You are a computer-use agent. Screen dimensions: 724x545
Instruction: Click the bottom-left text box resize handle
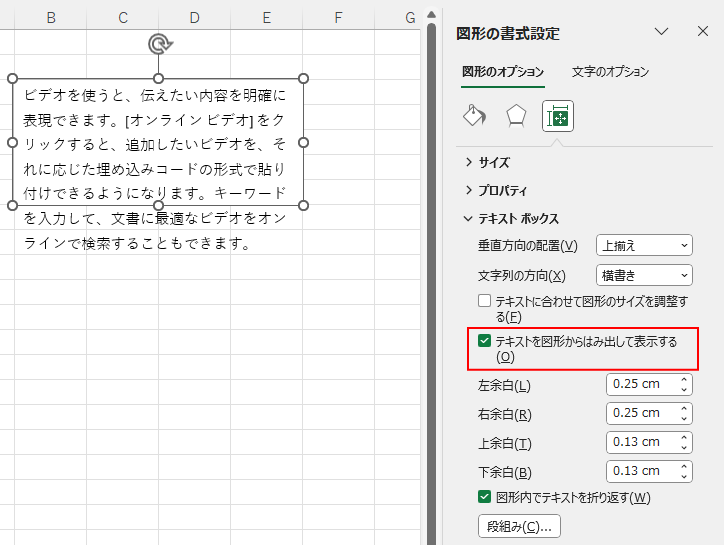12,206
